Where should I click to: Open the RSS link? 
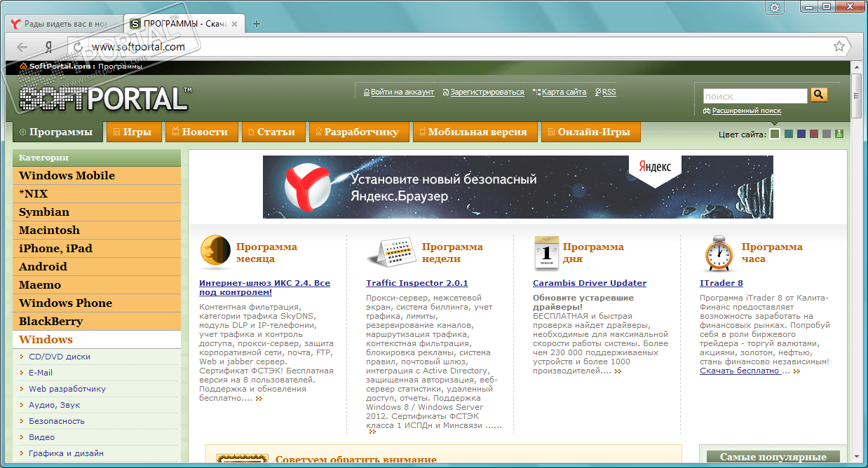pos(609,92)
